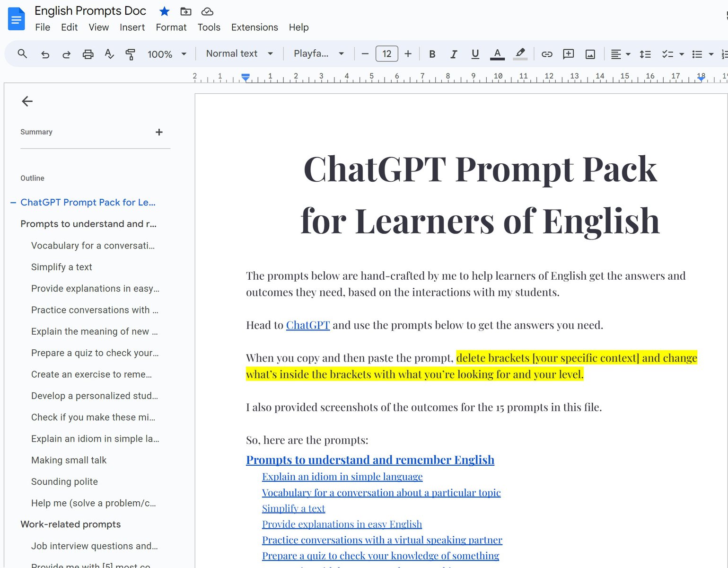
Task: Open 'Provide explanations in easy English' link
Action: pos(342,524)
